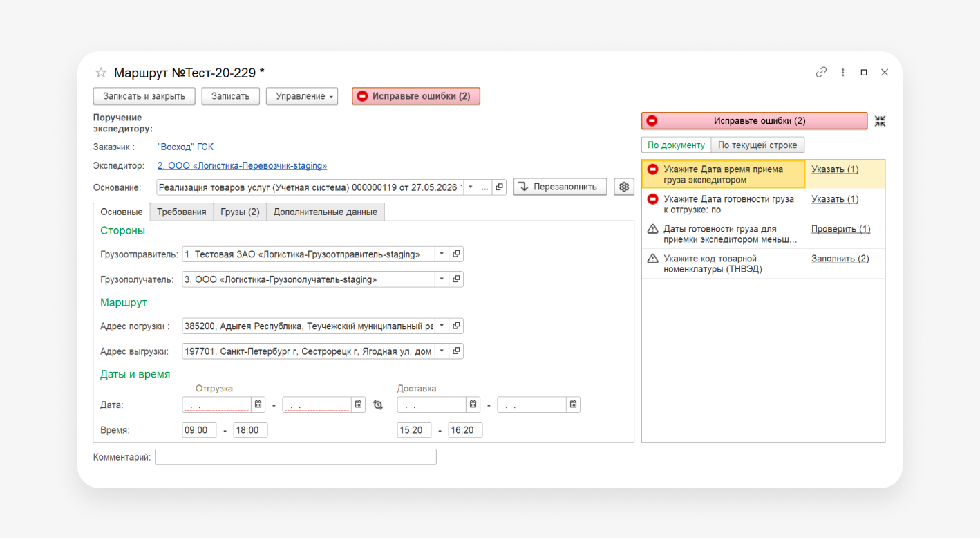Focus the Комментарий input field

296,457
